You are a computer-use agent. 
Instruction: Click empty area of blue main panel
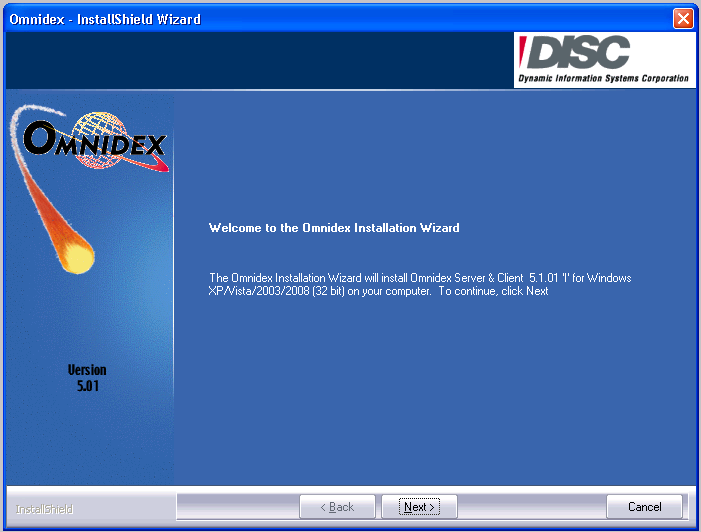430,400
